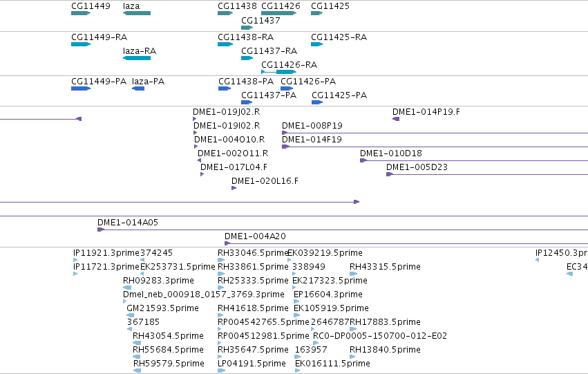The width and height of the screenshot is (588, 374).
Task: Select the CG11437 gene glyph
Action: (247, 28)
